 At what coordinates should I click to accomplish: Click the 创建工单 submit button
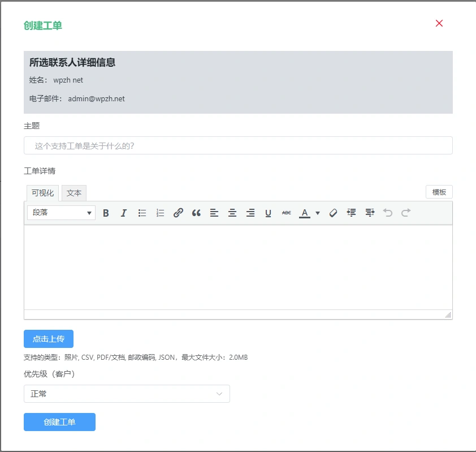pos(59,422)
